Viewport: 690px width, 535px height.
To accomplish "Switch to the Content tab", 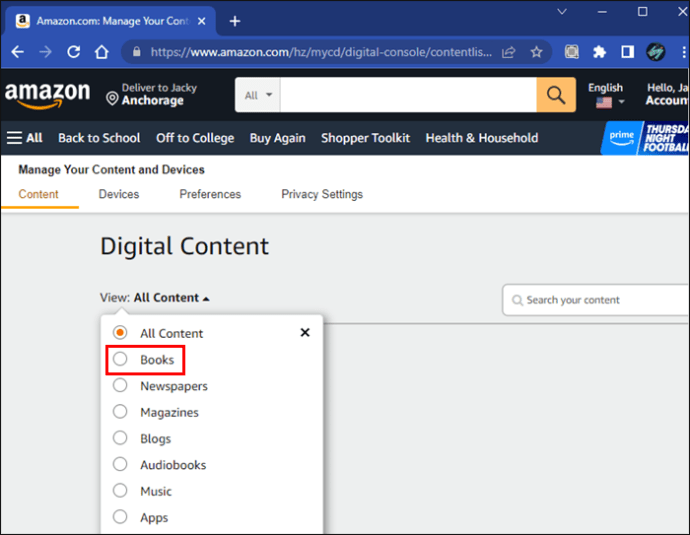I will [x=38, y=194].
